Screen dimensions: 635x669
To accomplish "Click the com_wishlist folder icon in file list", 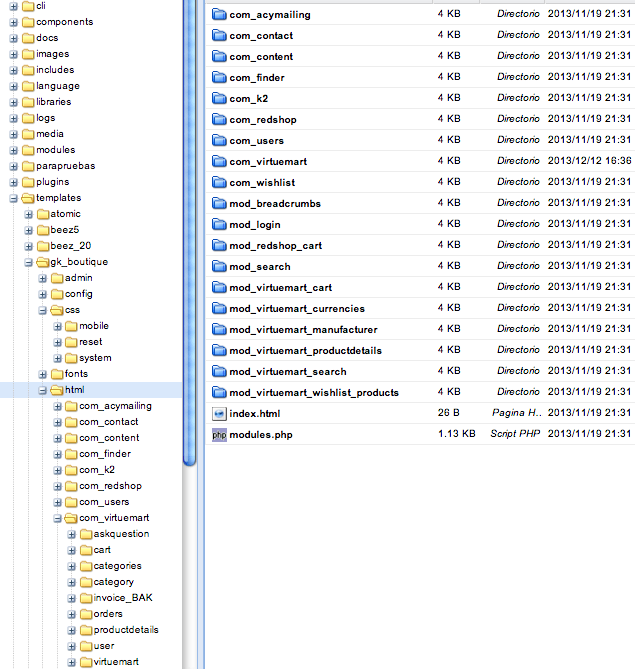I will (219, 183).
